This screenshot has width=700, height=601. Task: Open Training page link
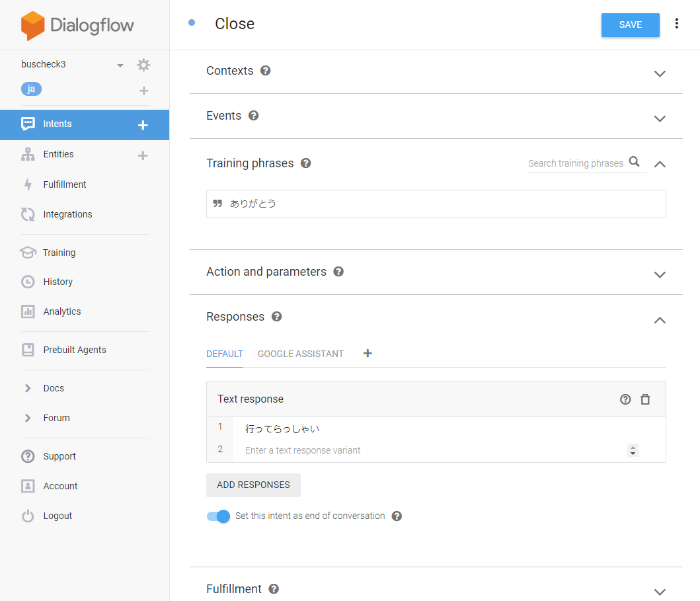pyautogui.click(x=59, y=253)
